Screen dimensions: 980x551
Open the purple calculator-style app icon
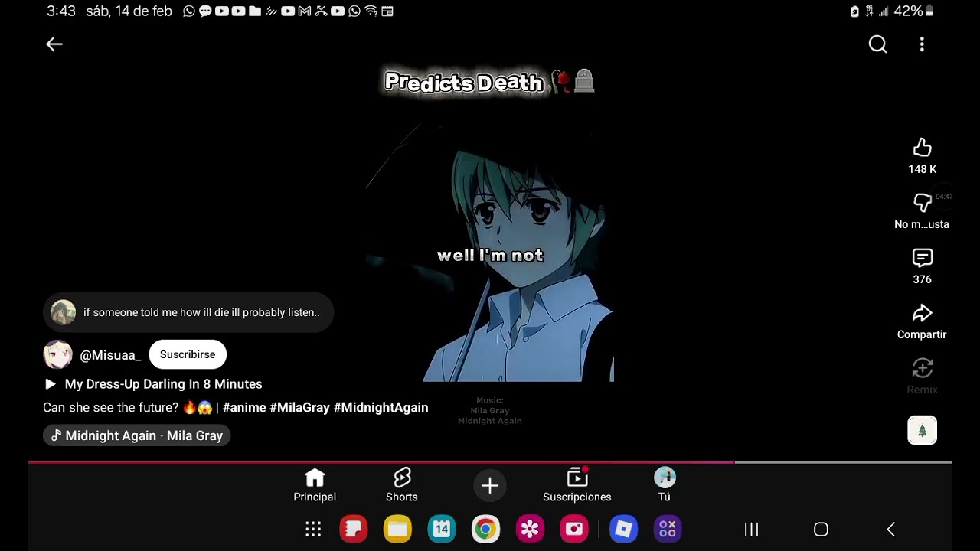point(668,529)
